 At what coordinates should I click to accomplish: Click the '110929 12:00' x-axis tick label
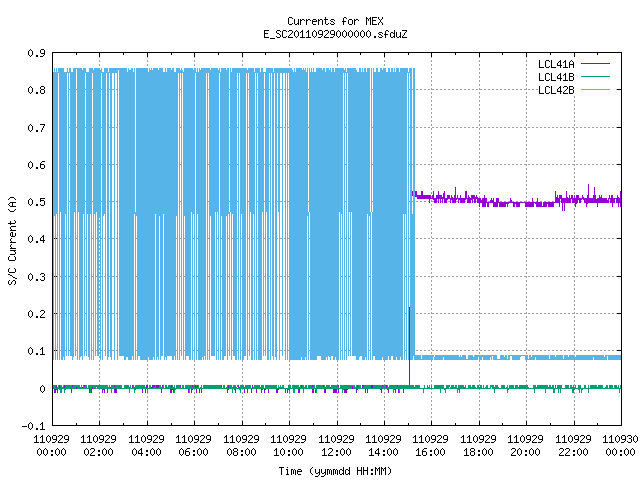click(x=336, y=446)
